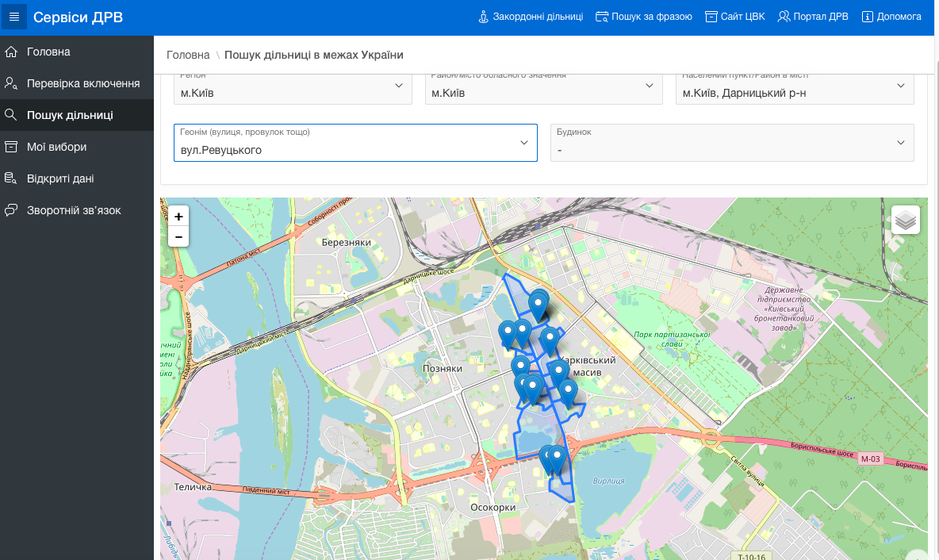Click the Зворотній зв'язок chat icon

11,210
